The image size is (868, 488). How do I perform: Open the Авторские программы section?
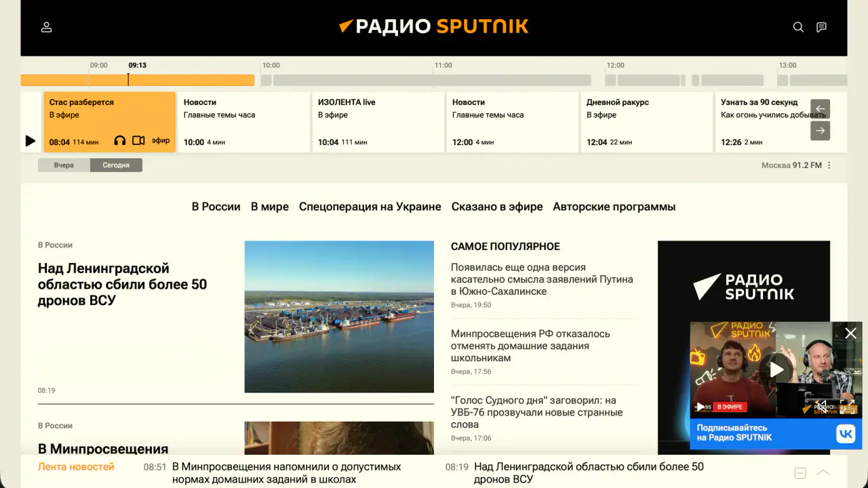tap(614, 207)
